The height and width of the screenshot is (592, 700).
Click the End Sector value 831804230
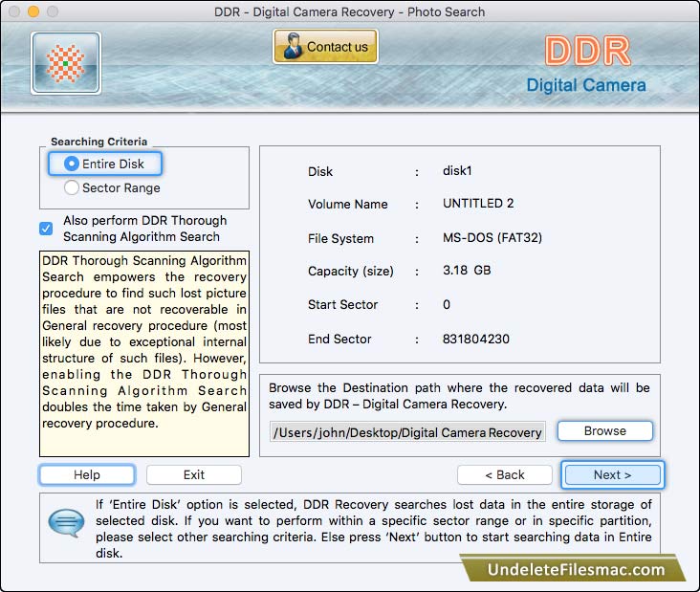pos(476,339)
